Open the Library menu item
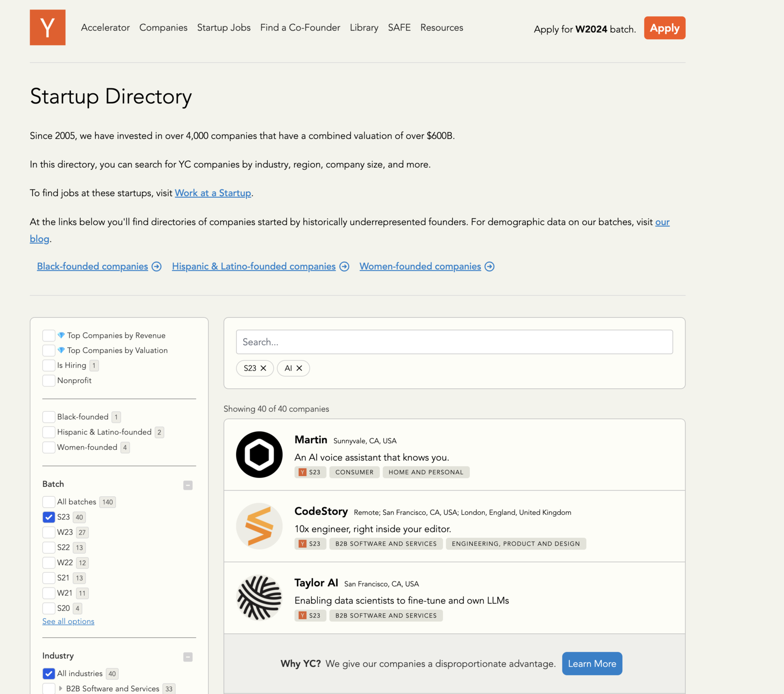Image resolution: width=784 pixels, height=694 pixels. 364,28
